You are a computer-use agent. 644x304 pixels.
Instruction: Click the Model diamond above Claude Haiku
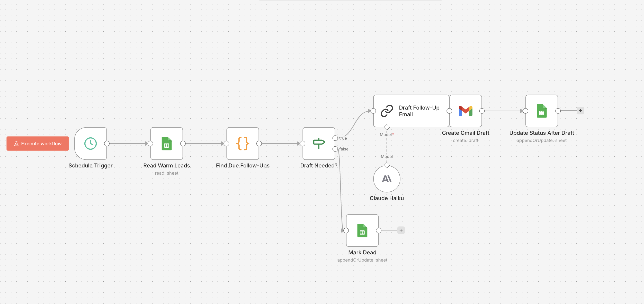[x=387, y=165]
